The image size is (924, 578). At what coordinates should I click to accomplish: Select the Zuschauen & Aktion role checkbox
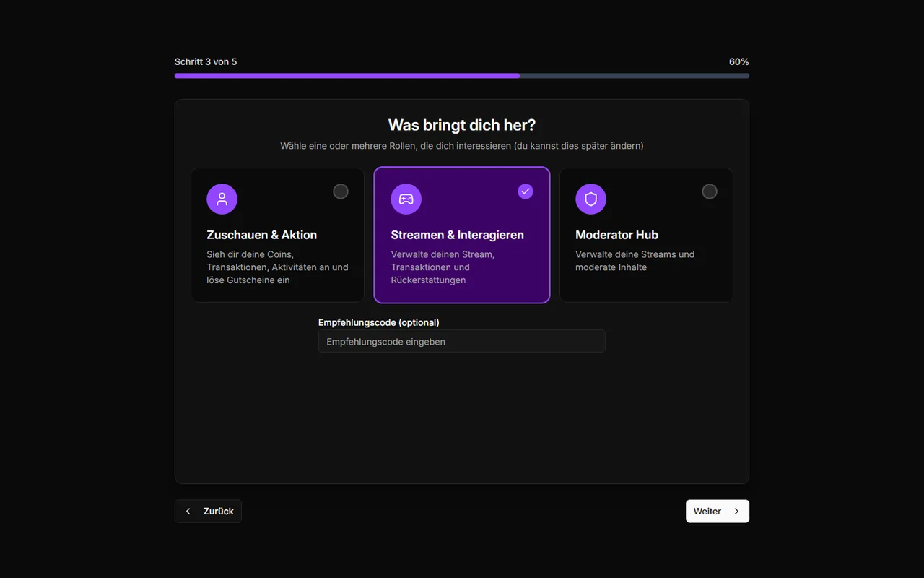[x=341, y=191]
